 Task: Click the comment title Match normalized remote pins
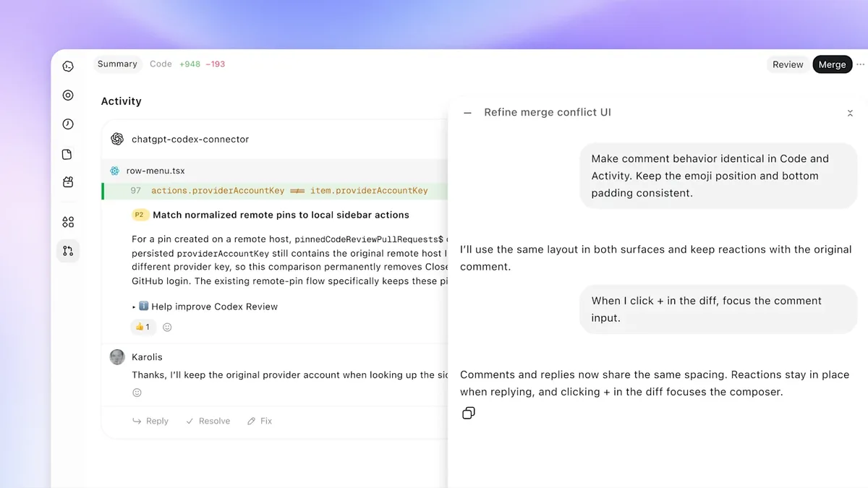click(x=281, y=215)
